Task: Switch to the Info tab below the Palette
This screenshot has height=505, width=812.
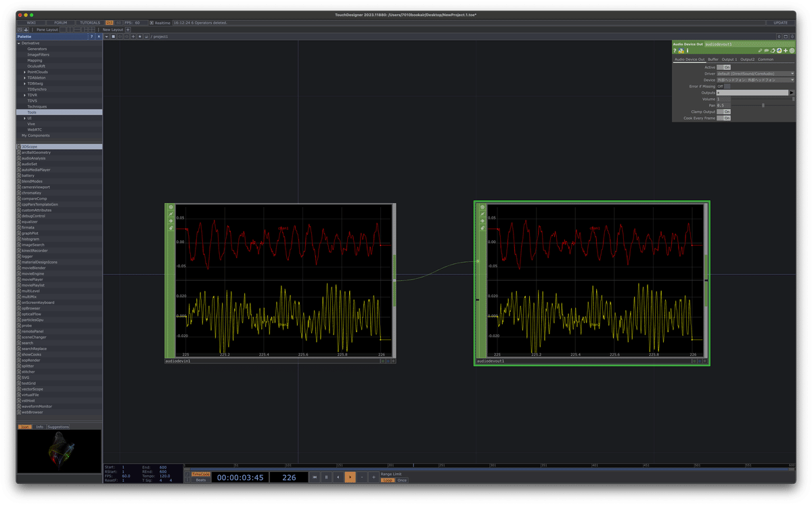Action: (x=39, y=426)
